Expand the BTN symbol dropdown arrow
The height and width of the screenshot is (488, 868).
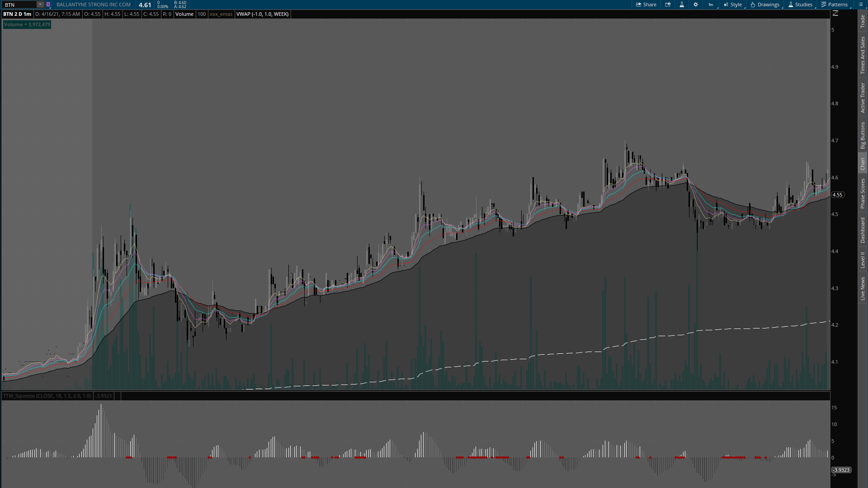[x=40, y=5]
